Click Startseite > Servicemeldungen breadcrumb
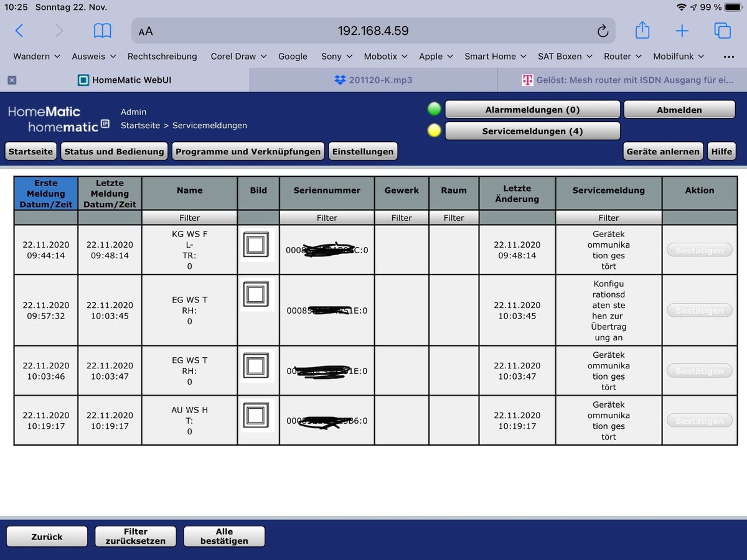 click(x=184, y=126)
